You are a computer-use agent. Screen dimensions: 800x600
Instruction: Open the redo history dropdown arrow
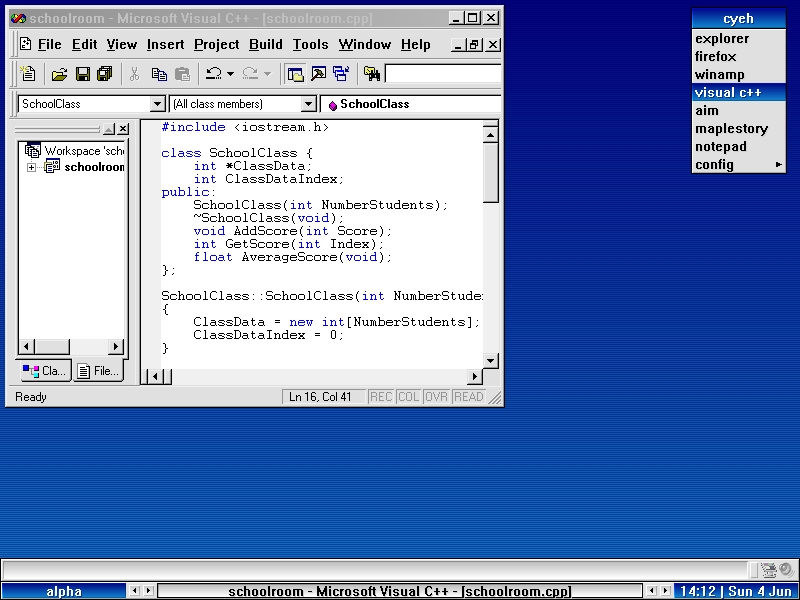coord(267,74)
